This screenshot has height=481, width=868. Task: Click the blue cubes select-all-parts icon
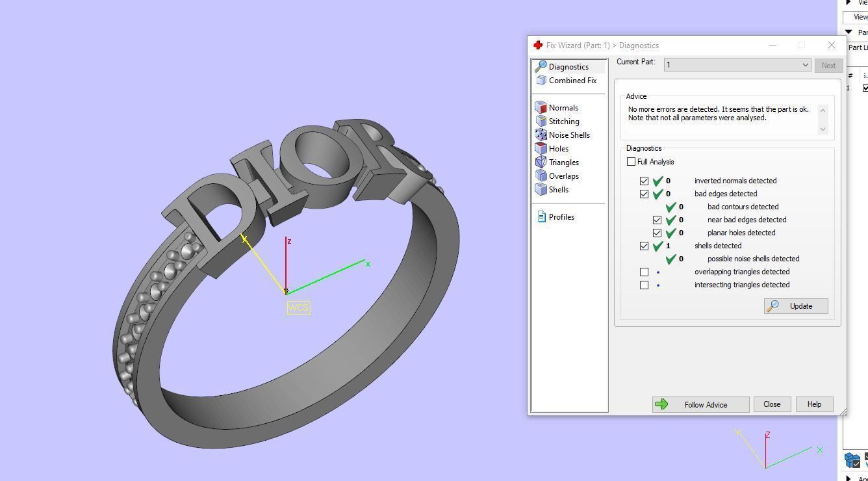(852, 460)
